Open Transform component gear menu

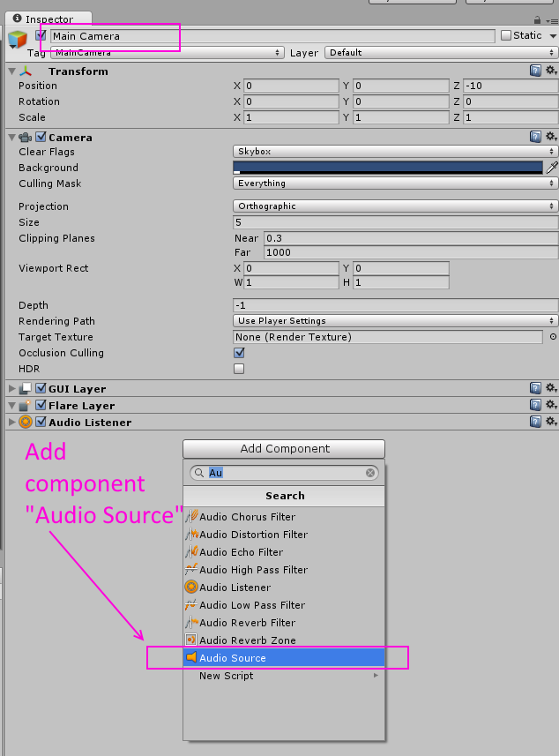551,71
